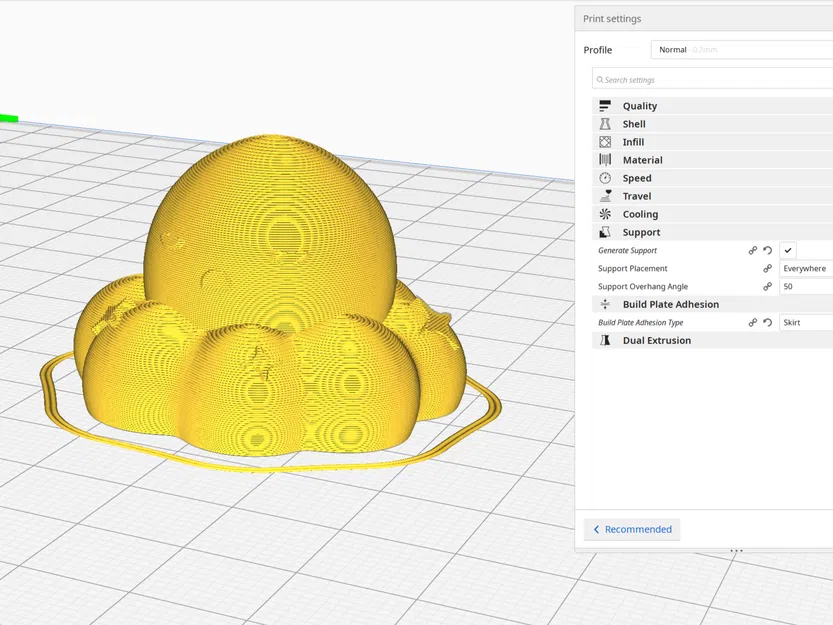Open the Profile dropdown showing Normal
Image resolution: width=833 pixels, height=625 pixels.
tap(742, 49)
